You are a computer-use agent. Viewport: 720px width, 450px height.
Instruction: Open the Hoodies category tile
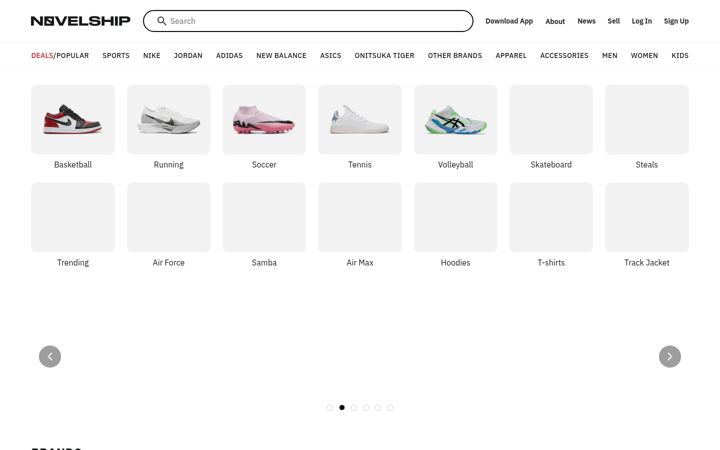[456, 217]
